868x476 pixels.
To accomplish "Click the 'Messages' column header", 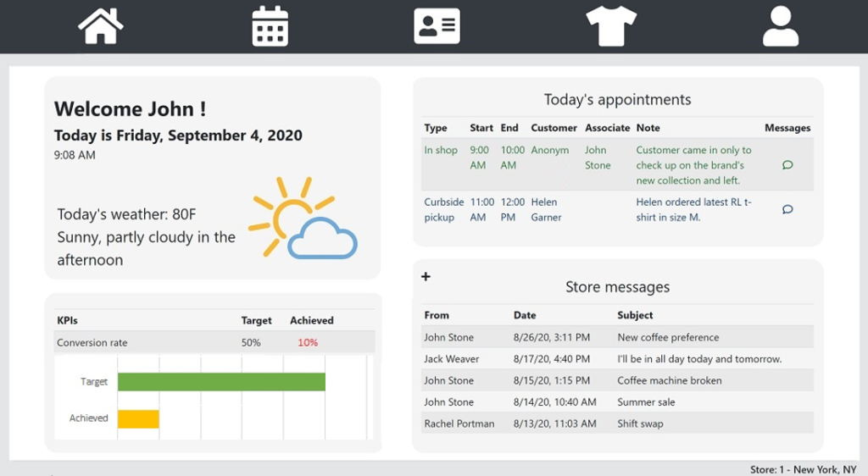I will (x=787, y=128).
